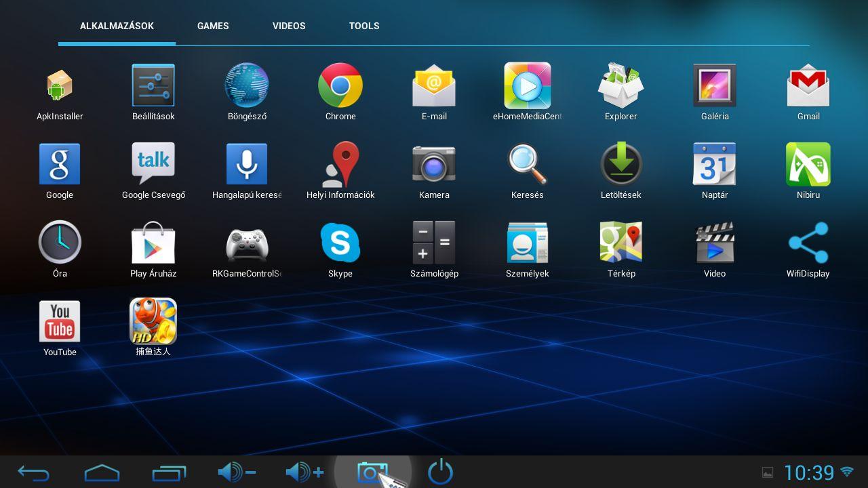868x488 pixels.
Task: Switch to the VIDEOS tab
Action: point(289,26)
